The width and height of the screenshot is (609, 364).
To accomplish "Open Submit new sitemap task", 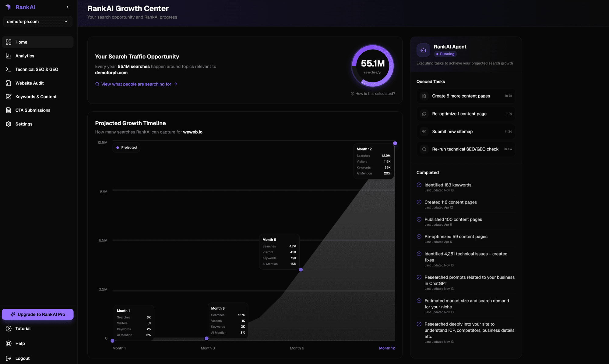I will (x=466, y=131).
